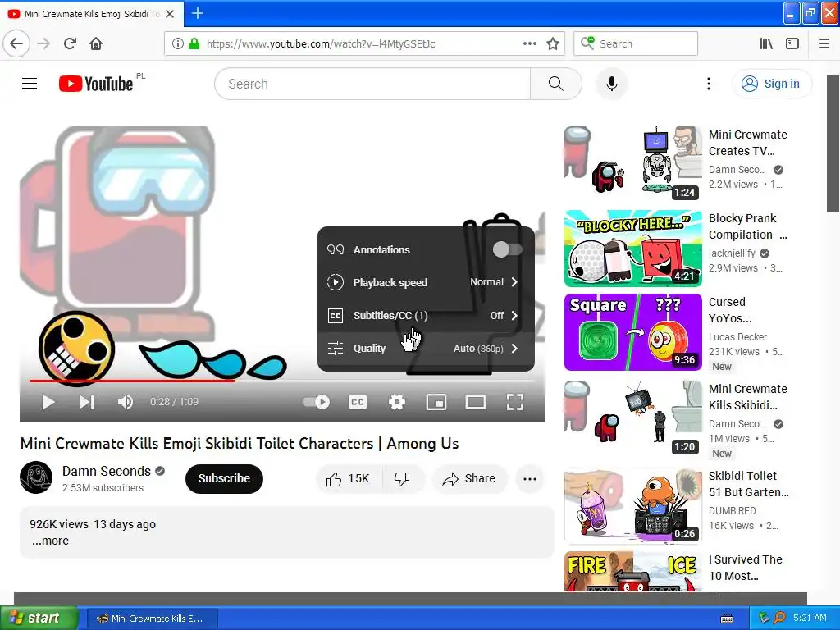Mute the video volume
The width and height of the screenshot is (840, 630).
[126, 402]
